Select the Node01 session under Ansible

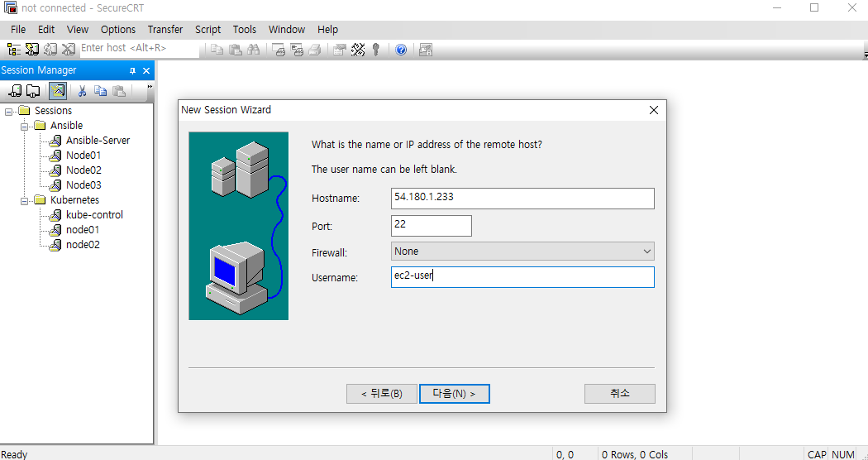[x=83, y=156]
